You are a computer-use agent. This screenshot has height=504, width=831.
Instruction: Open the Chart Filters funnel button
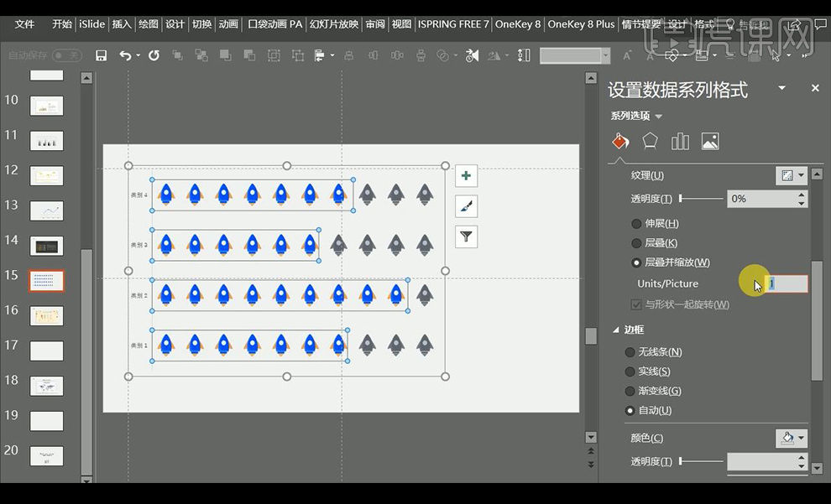click(466, 236)
